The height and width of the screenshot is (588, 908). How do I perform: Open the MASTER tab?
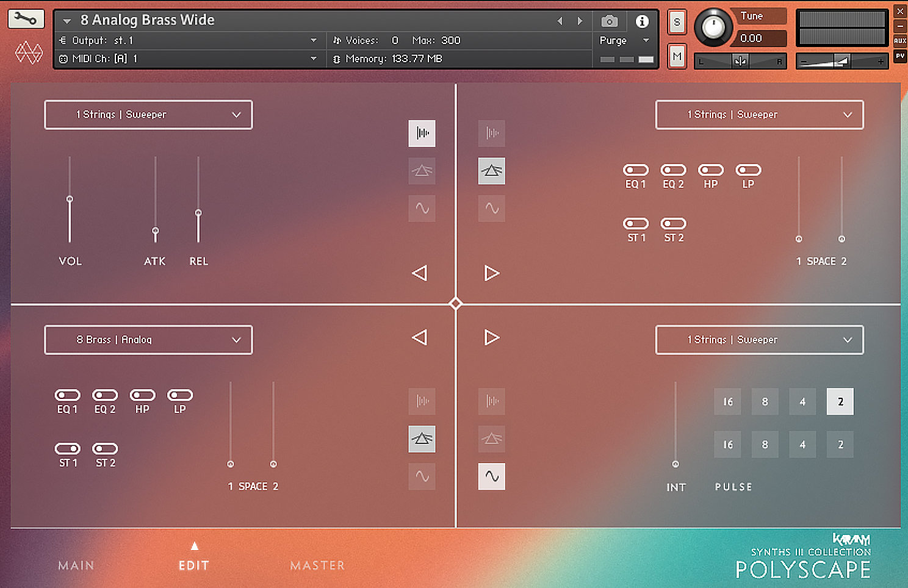[x=317, y=565]
